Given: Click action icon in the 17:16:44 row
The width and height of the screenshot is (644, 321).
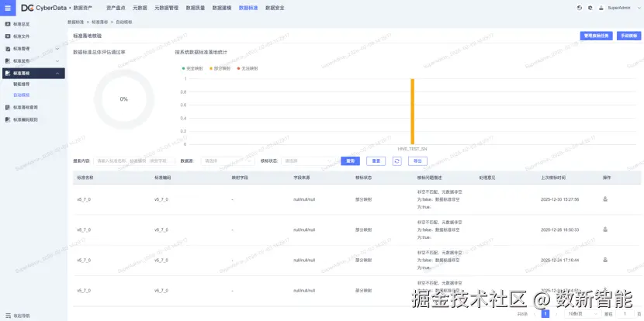Looking at the screenshot, I should click(605, 260).
